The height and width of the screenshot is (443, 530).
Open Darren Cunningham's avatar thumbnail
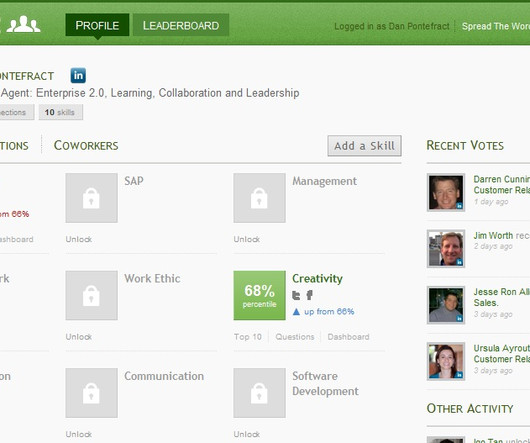(x=446, y=192)
